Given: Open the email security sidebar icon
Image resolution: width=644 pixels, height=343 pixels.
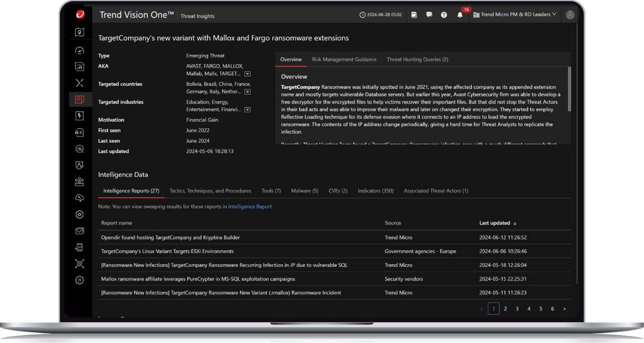Looking at the screenshot, I should coord(80,231).
